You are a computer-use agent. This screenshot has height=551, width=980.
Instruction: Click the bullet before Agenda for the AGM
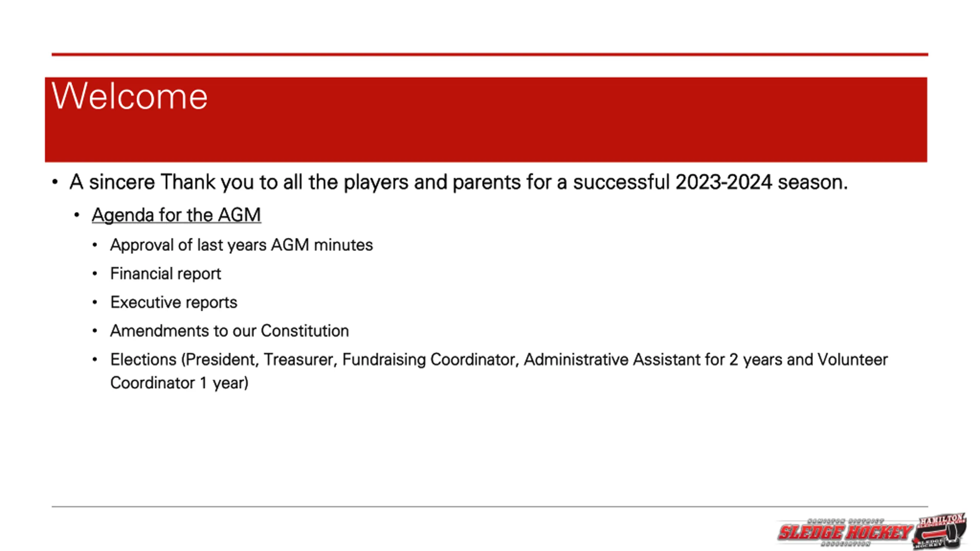click(77, 215)
